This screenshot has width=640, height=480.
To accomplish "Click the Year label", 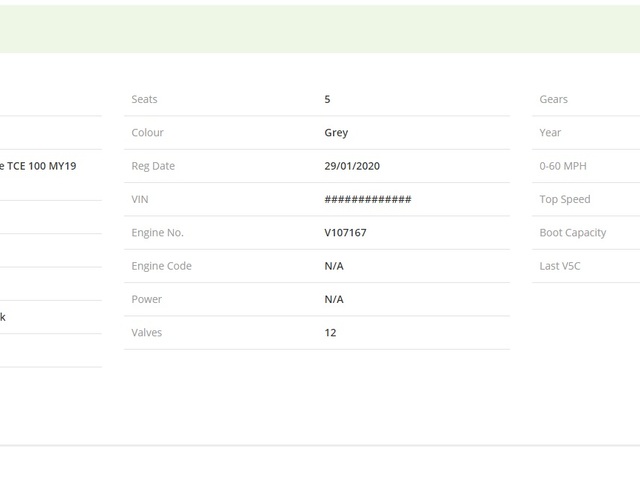I will pos(550,132).
